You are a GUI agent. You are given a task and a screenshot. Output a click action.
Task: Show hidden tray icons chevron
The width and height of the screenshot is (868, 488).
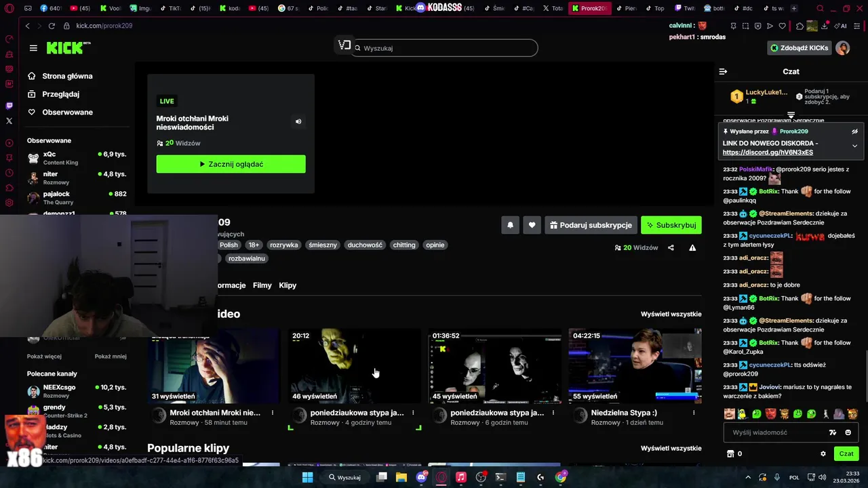[748, 477]
